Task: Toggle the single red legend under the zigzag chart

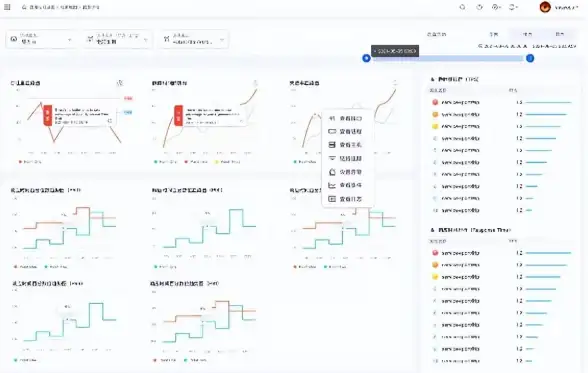Action: 30,162
